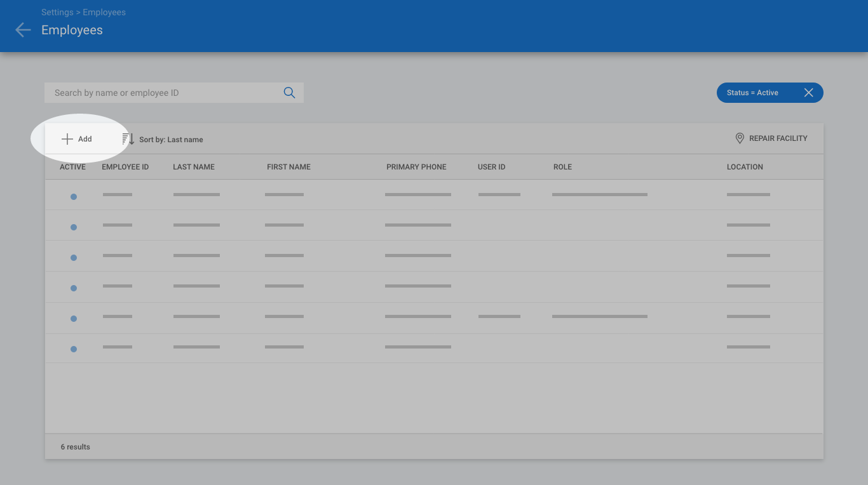Go back using the header arrow

[x=23, y=30]
